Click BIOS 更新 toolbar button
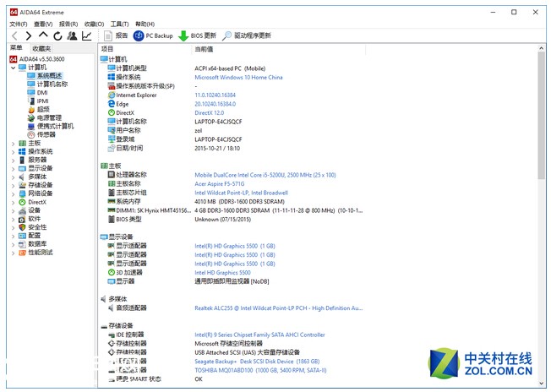 [x=198, y=35]
